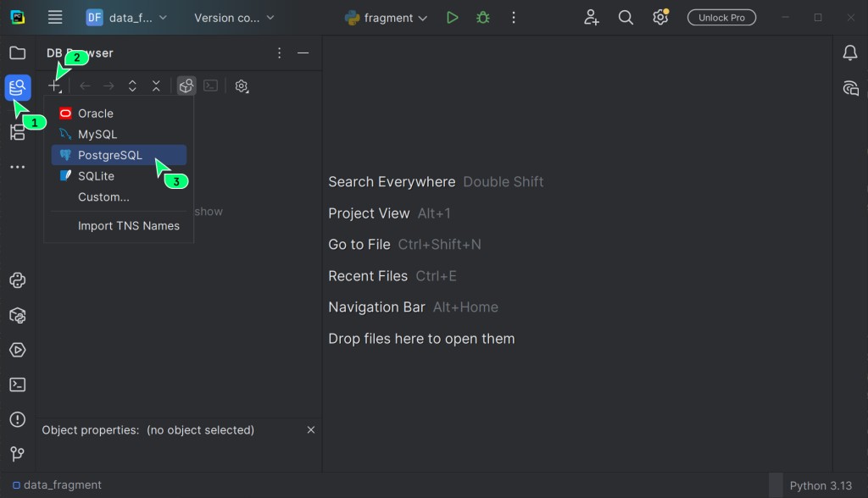Click Import TNS Names menu entry

pos(128,226)
